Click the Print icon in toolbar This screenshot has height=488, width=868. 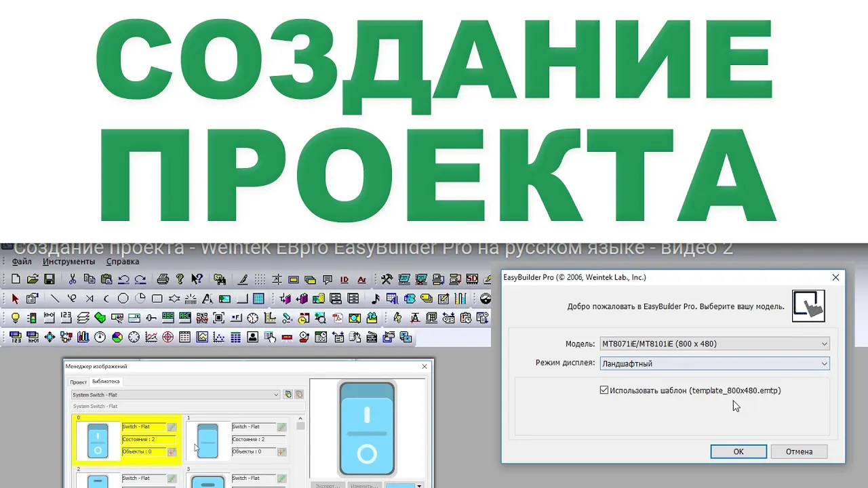[x=163, y=279]
